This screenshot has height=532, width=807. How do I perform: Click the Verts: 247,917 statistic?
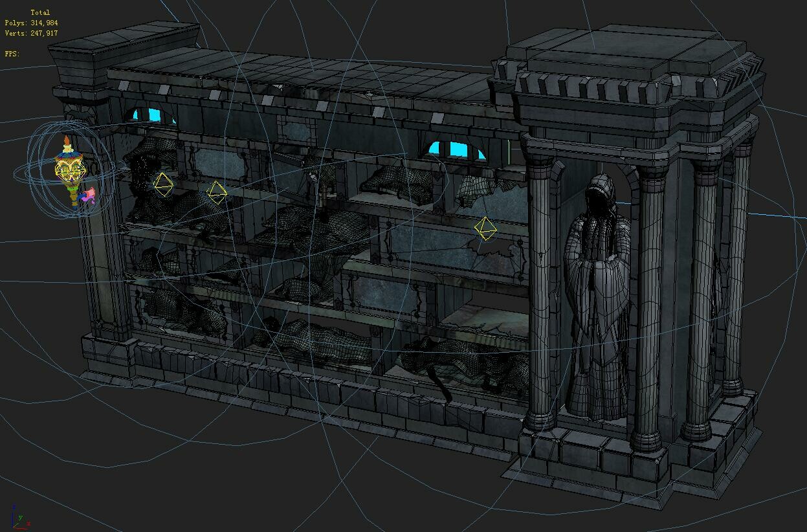pyautogui.click(x=31, y=33)
